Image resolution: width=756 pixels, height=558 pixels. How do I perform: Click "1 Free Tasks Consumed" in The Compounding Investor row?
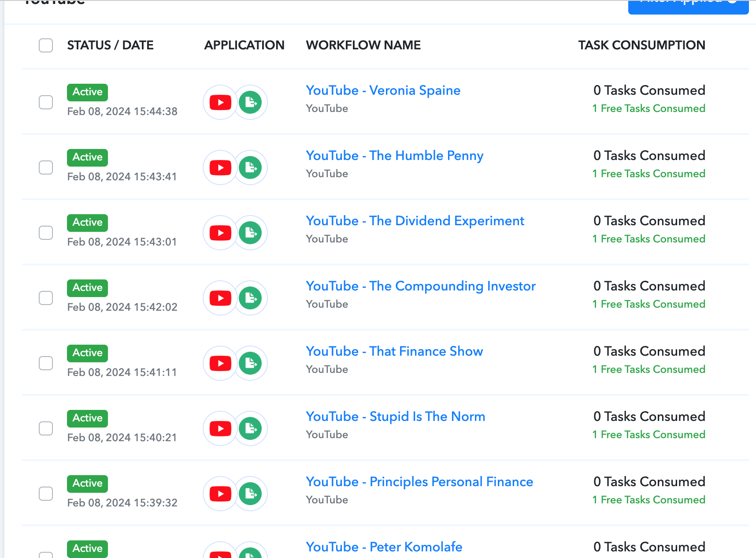[649, 304]
